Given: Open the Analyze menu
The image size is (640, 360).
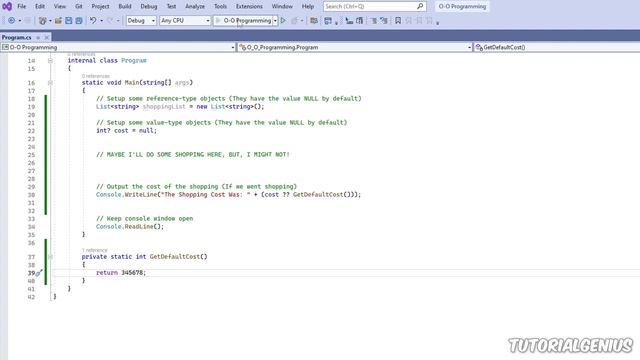Looking at the screenshot, I should (x=195, y=6).
